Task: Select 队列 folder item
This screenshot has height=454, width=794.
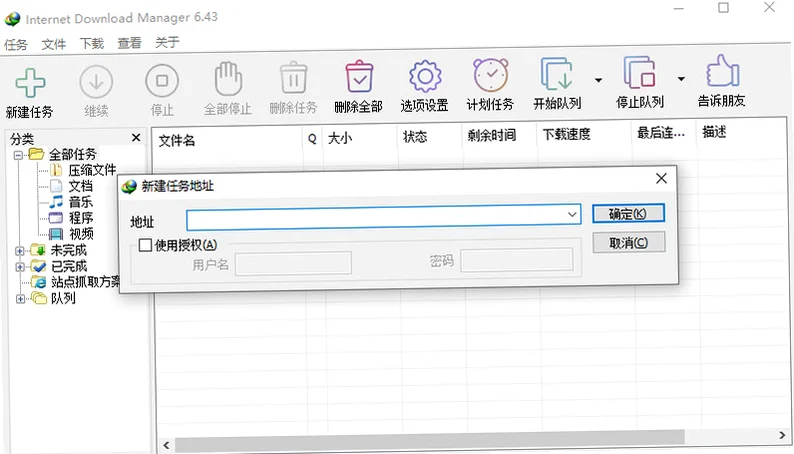Action: [x=63, y=298]
